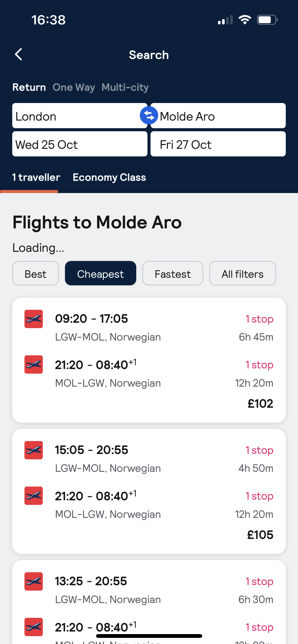Tap the Norwegian airline logo on 09:20 flight
The height and width of the screenshot is (644, 298).
pos(34,319)
